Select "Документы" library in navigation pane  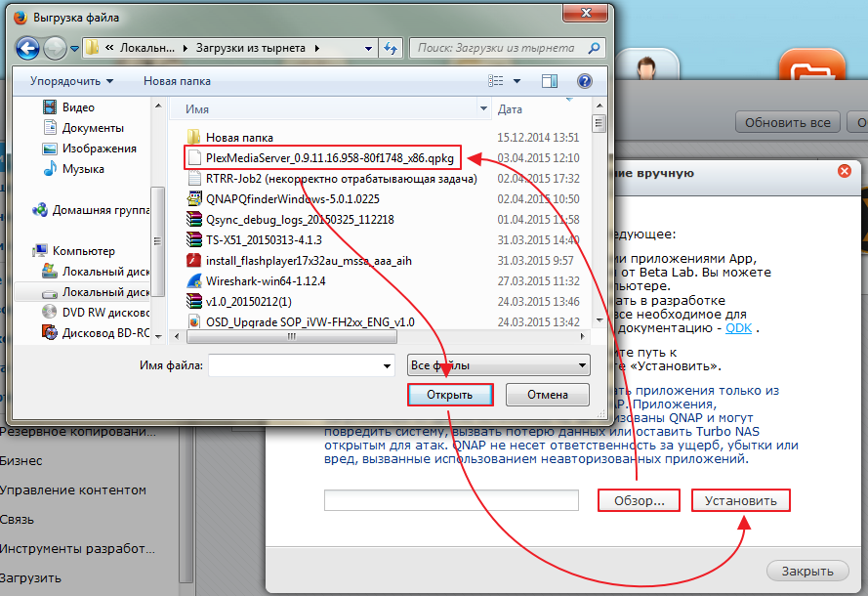point(84,127)
